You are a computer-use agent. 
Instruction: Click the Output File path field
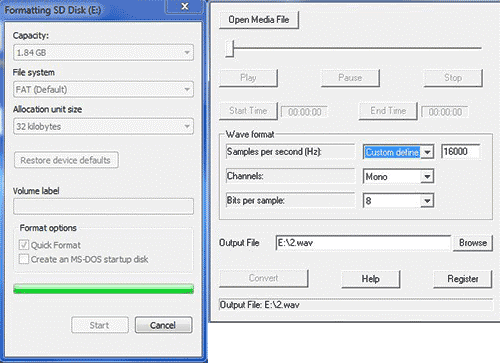tap(363, 243)
